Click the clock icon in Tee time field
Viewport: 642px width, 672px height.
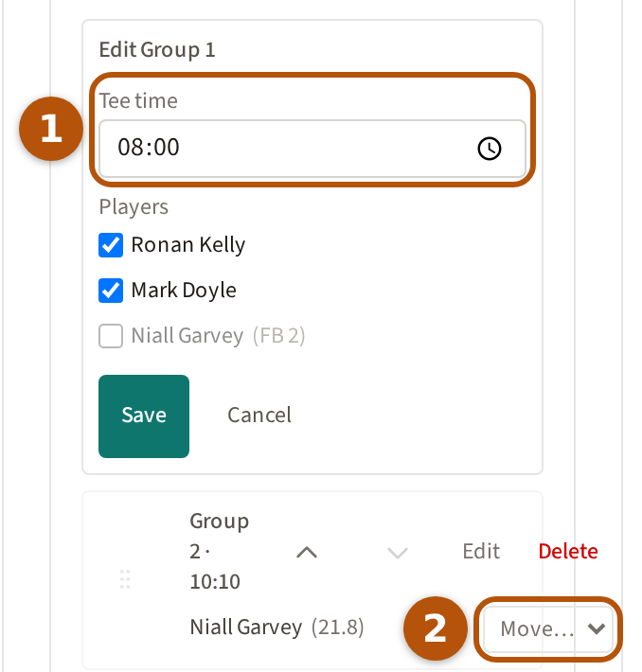pyautogui.click(x=489, y=149)
